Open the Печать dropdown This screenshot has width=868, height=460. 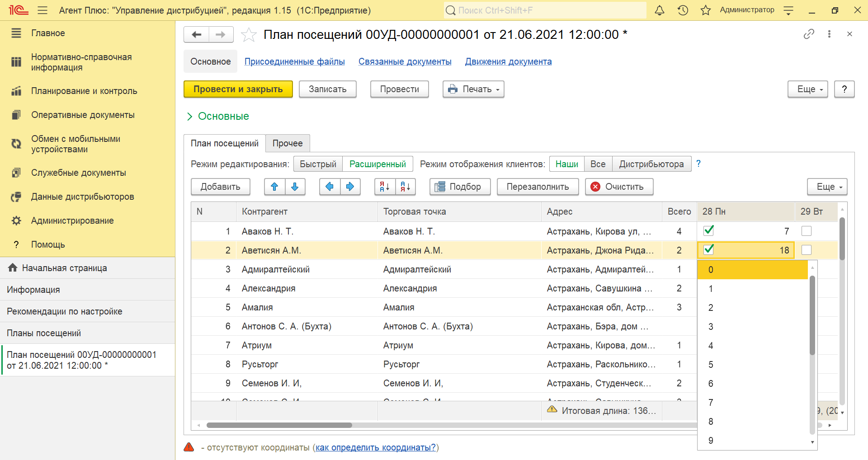473,89
